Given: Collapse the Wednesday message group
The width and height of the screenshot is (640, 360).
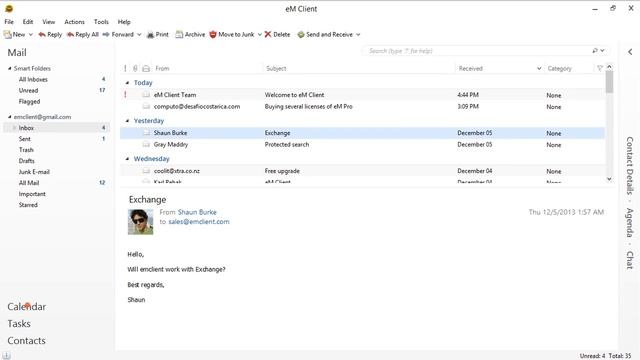Looking at the screenshot, I should tap(127, 158).
